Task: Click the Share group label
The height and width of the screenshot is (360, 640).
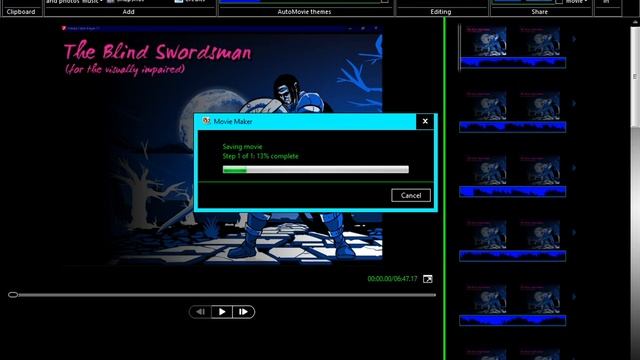Action: 540,12
